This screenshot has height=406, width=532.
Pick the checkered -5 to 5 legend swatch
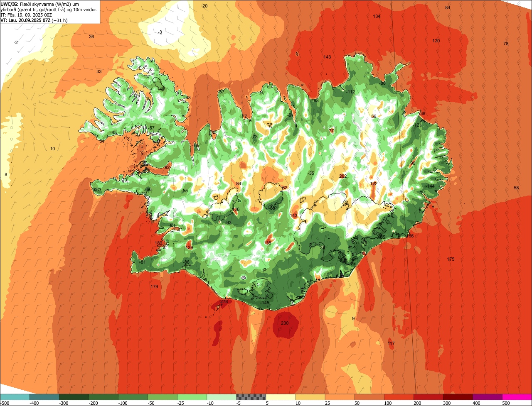pos(251,397)
